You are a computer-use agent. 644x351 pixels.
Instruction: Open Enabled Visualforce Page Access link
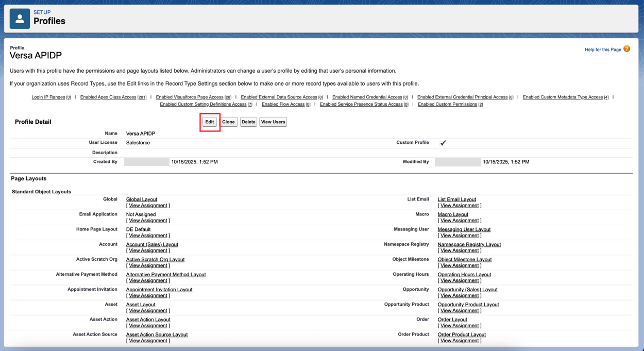point(189,97)
